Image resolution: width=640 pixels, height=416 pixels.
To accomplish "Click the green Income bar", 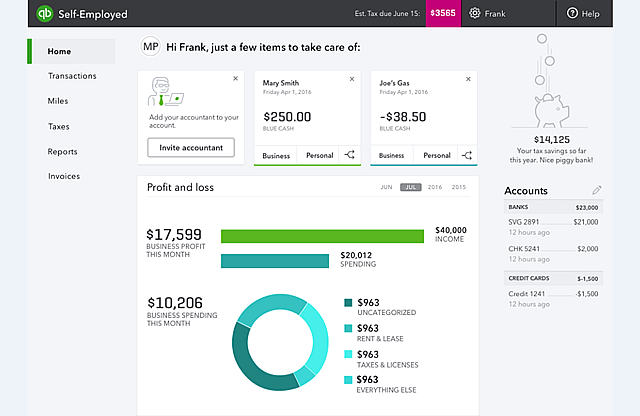I will [x=323, y=236].
